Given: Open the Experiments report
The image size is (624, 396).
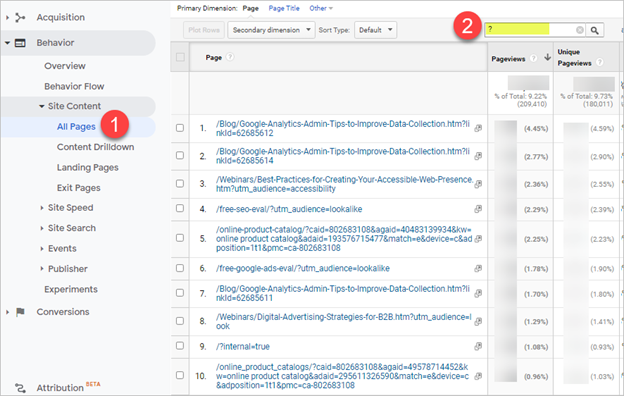Looking at the screenshot, I should 71,289.
